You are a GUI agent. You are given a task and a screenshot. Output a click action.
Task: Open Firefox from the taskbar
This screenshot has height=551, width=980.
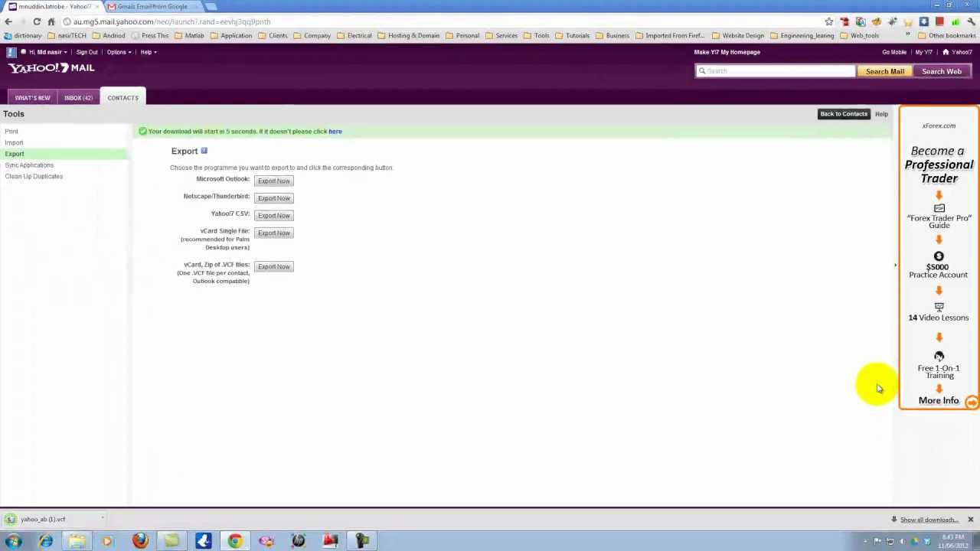[140, 541]
